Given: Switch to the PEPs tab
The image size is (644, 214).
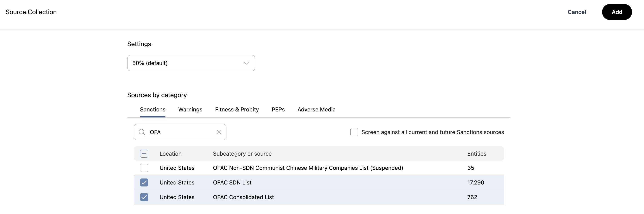Looking at the screenshot, I should click(x=278, y=109).
